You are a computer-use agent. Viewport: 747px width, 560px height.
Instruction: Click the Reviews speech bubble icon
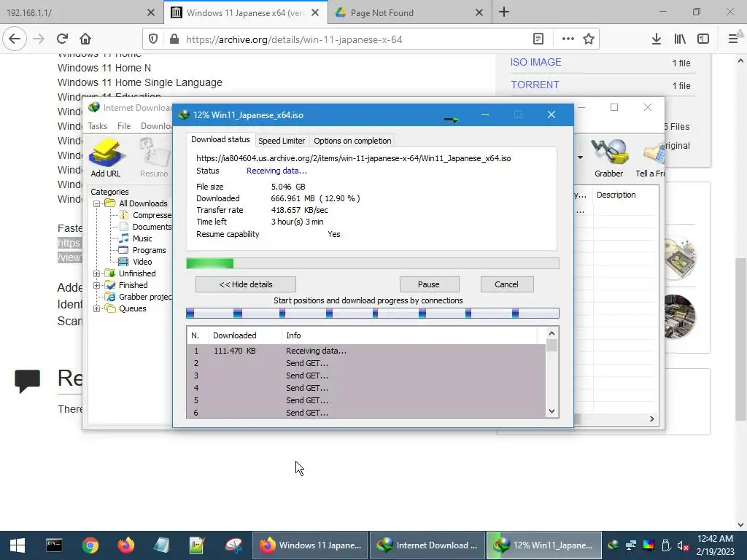27,381
